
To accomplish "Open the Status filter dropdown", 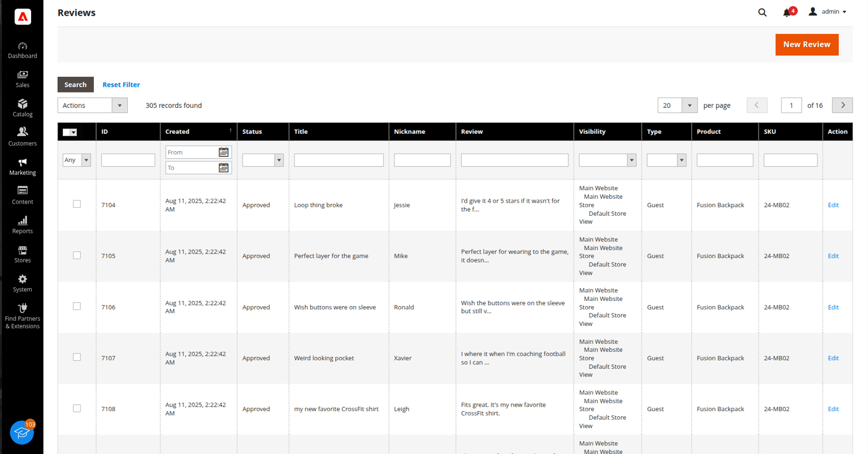I will (263, 160).
